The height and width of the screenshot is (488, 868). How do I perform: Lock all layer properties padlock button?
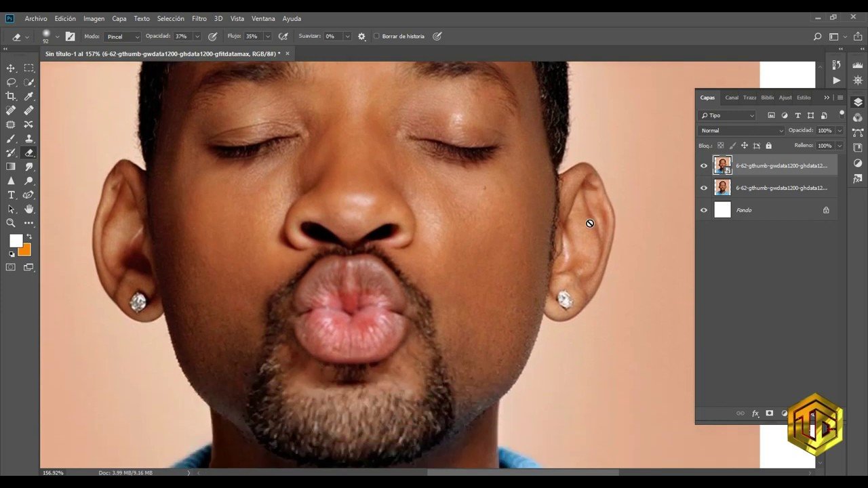point(768,146)
